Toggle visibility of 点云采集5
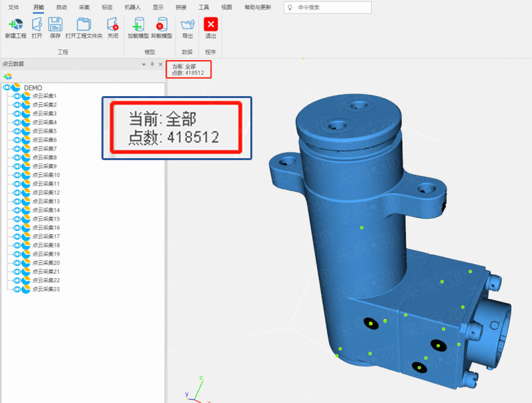The width and height of the screenshot is (532, 403). (x=18, y=131)
